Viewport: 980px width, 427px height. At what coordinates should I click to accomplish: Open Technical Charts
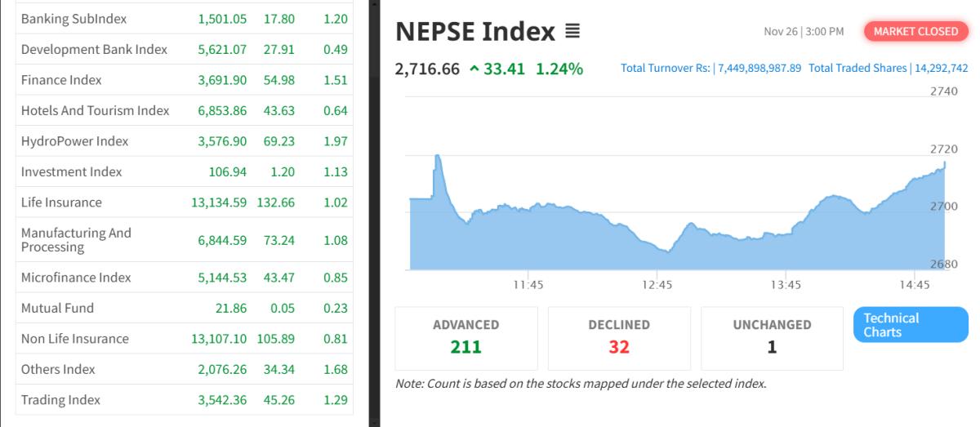coord(911,325)
